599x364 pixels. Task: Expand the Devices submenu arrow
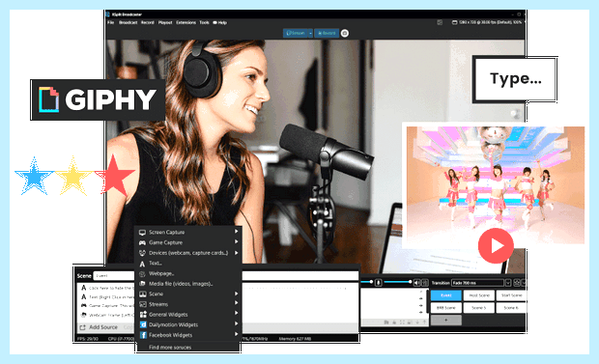pos(237,252)
